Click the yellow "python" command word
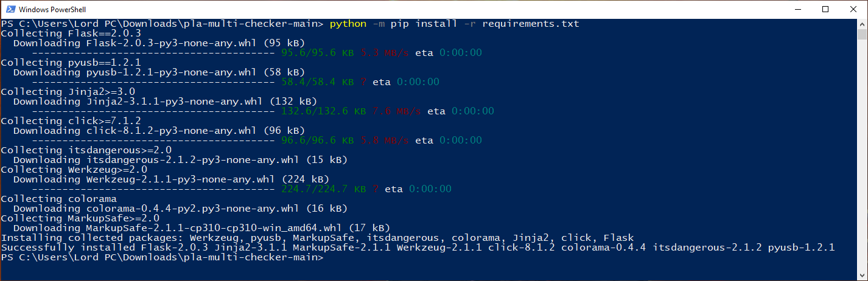This screenshot has height=281, width=868. [x=348, y=24]
